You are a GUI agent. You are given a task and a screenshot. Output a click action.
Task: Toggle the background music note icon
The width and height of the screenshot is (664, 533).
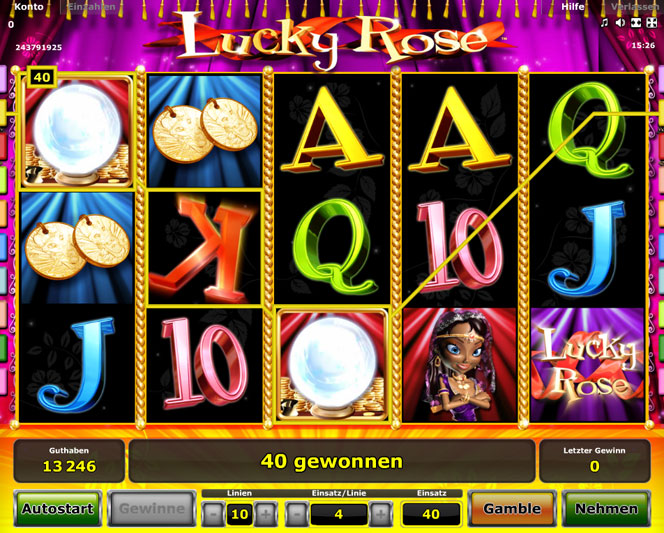click(x=605, y=23)
